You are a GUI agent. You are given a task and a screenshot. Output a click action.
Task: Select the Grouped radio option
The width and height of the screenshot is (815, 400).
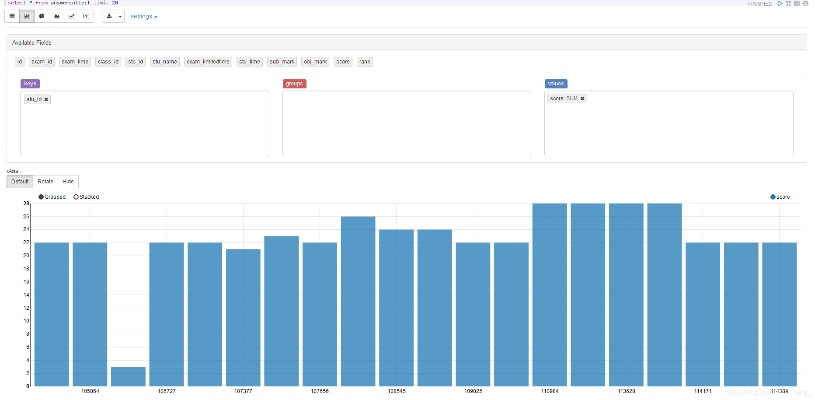41,197
